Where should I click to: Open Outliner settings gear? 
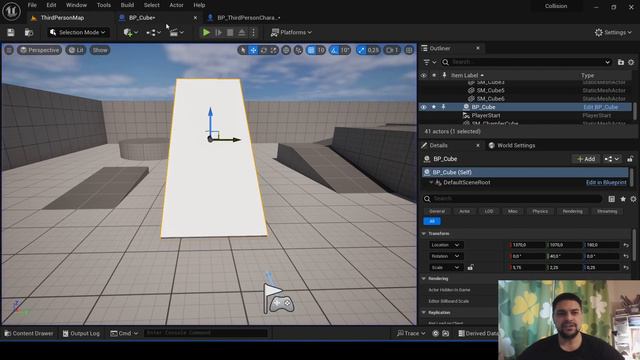[x=631, y=62]
